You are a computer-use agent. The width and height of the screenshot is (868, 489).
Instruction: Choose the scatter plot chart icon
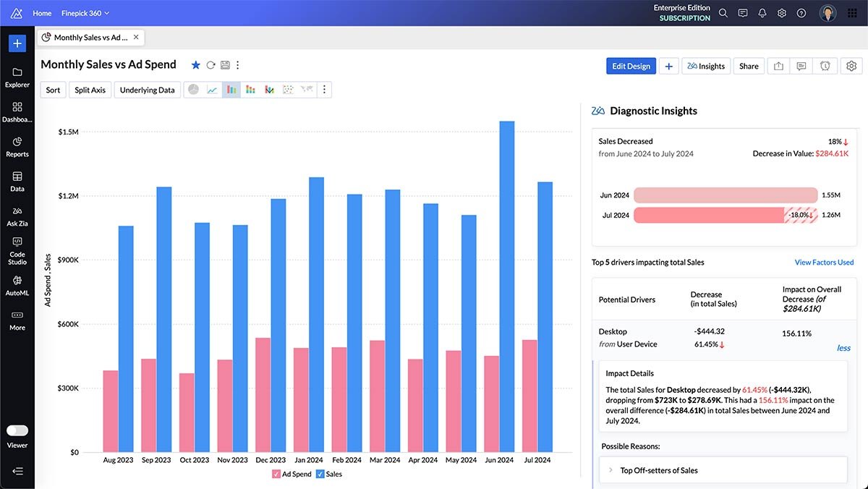coord(288,90)
